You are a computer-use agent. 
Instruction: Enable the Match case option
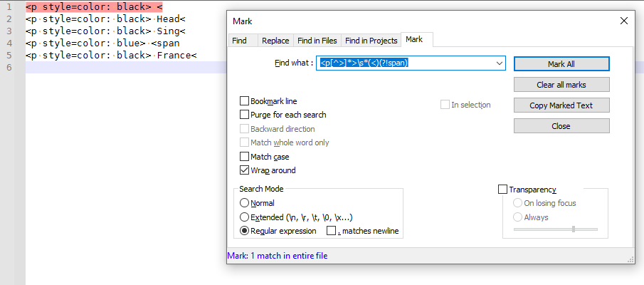point(245,157)
